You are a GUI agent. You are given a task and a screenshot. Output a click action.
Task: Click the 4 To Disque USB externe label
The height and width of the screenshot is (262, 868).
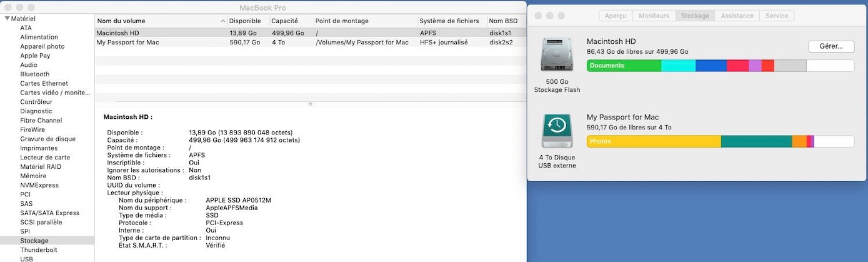tap(557, 161)
